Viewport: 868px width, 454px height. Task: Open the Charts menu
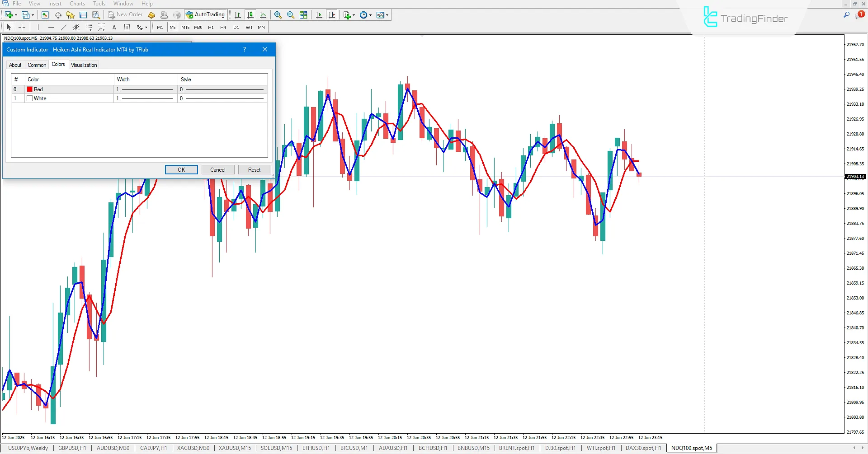(77, 3)
